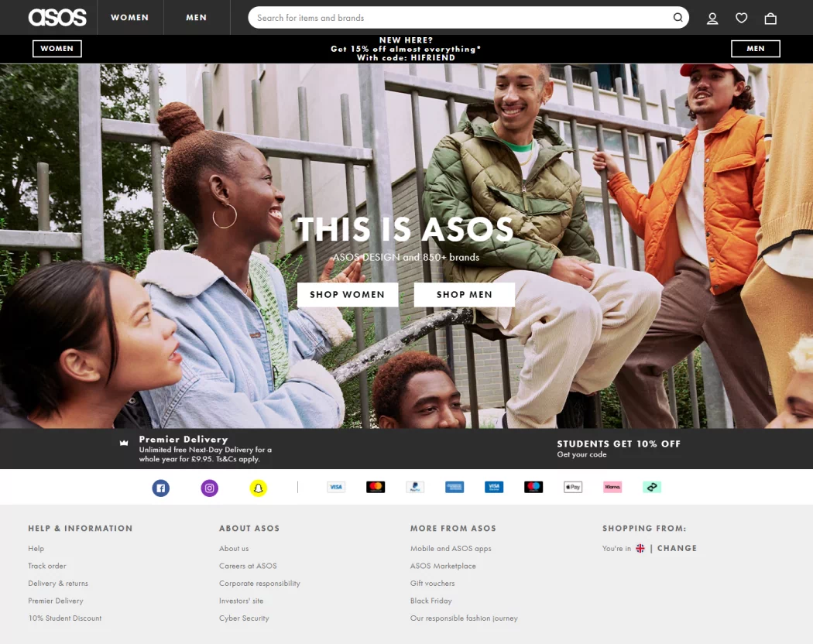Open the Black Friday link
Image resolution: width=813 pixels, height=644 pixels.
[x=431, y=601]
